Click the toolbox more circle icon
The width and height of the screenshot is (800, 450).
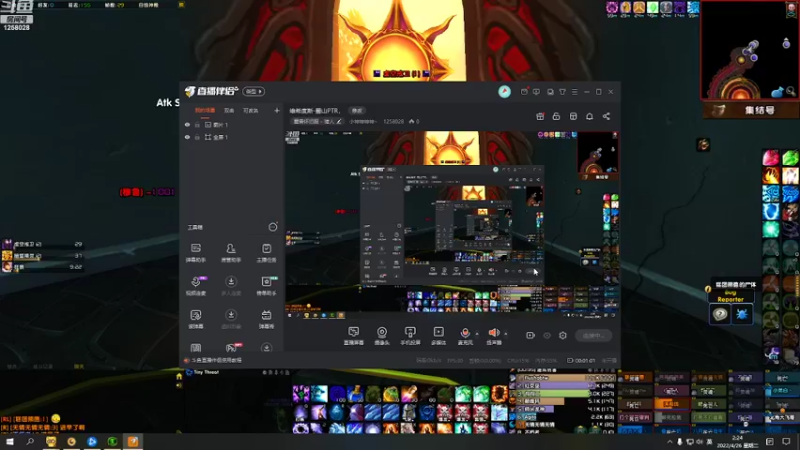coord(273,227)
